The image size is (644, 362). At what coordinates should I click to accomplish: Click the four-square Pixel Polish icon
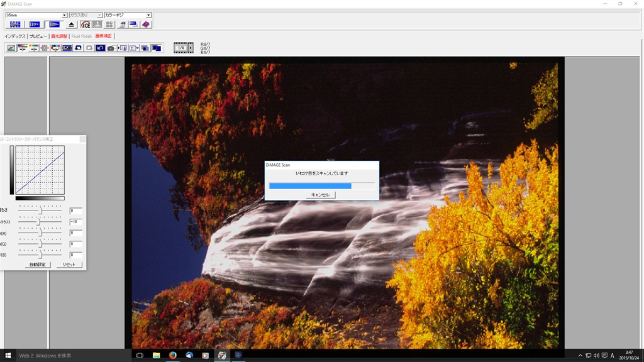[109, 25]
